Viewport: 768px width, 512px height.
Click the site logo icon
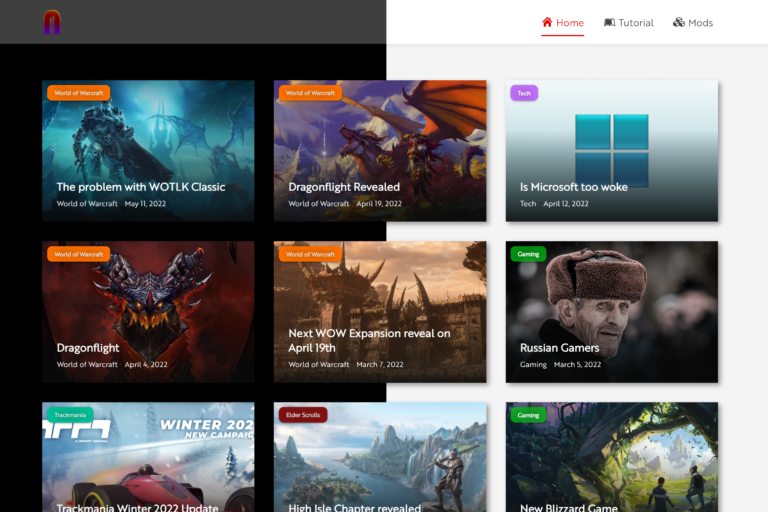(52, 22)
